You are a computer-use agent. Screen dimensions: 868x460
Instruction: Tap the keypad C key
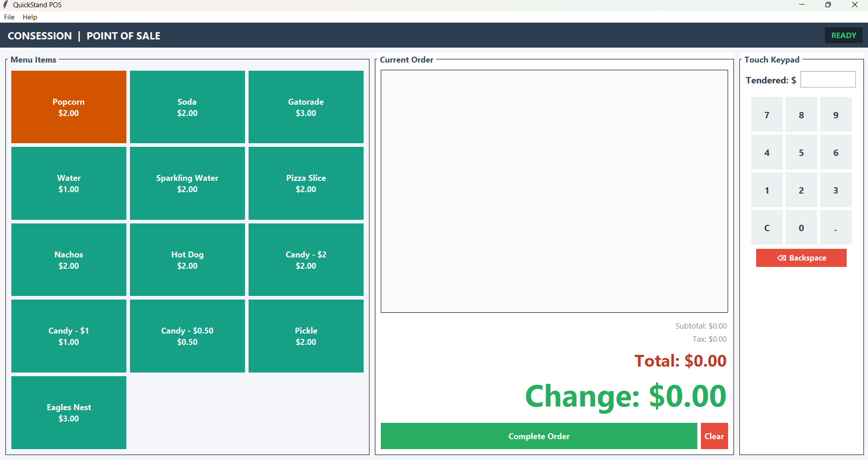(767, 228)
